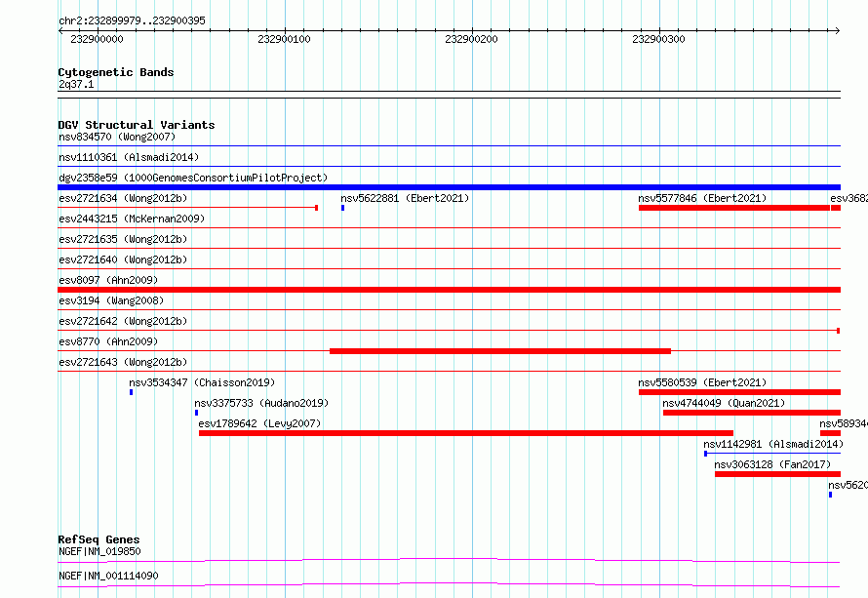
Task: Click nsv3534347 (Chaisson2019) label
Action: (x=202, y=382)
